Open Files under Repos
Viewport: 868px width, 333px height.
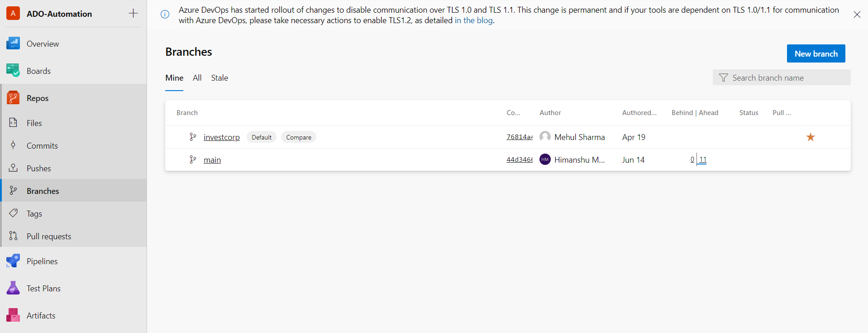click(34, 123)
